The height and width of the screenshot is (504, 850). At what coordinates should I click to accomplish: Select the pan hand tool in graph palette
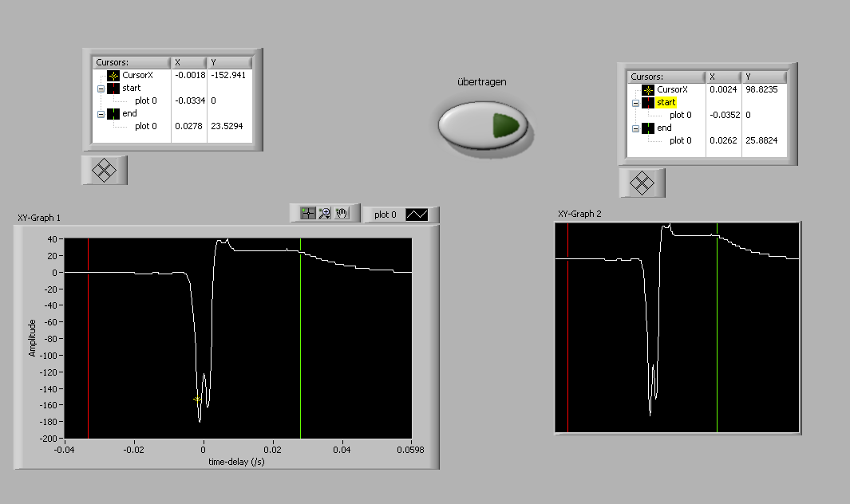click(x=342, y=214)
